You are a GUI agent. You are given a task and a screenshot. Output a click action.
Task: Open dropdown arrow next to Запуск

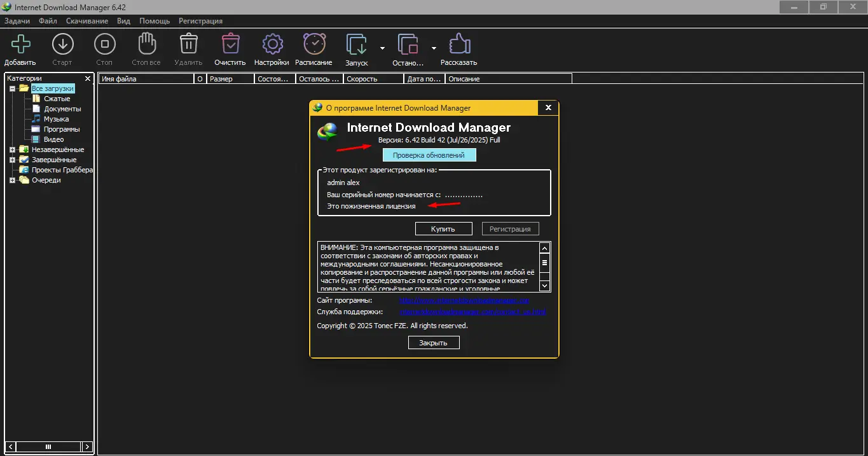coord(382,48)
